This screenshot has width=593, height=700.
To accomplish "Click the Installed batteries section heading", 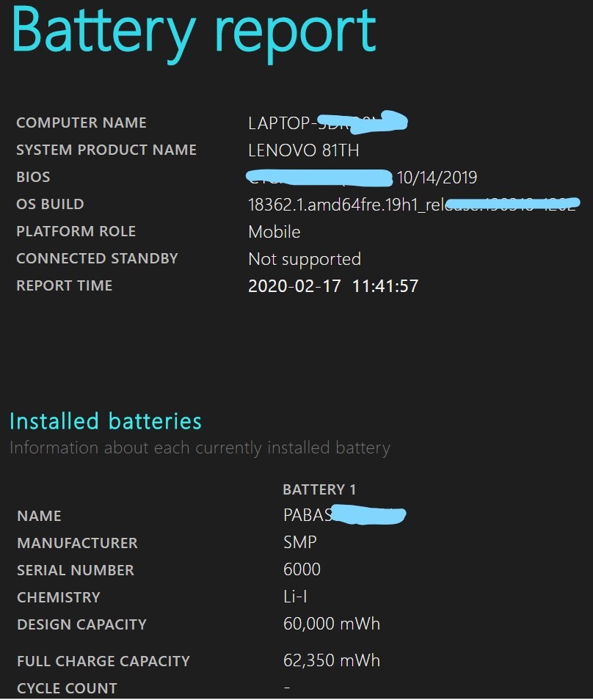I will click(105, 421).
